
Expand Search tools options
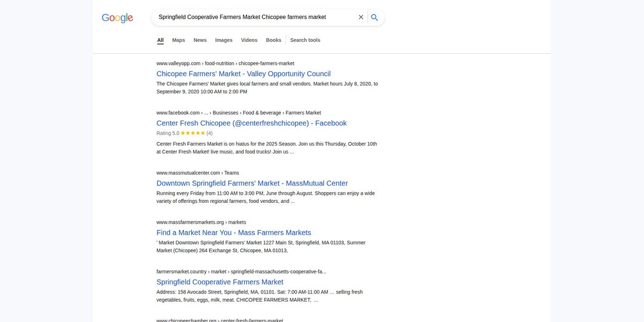coord(305,40)
